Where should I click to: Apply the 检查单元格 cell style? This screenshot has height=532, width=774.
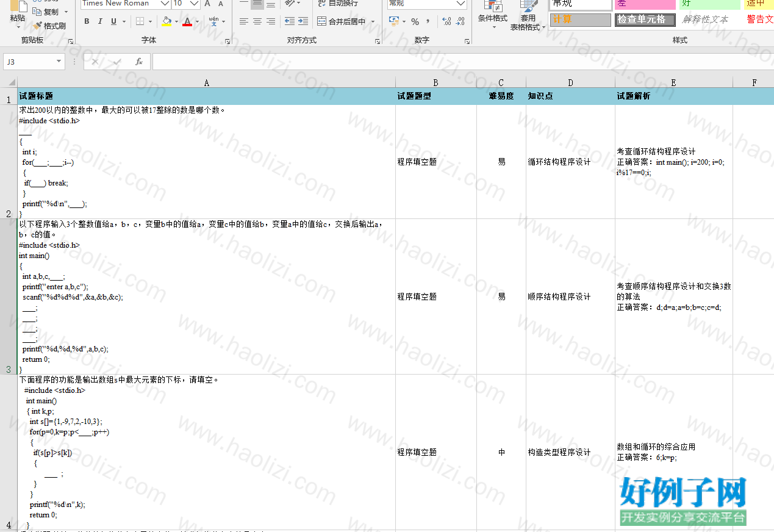645,20
